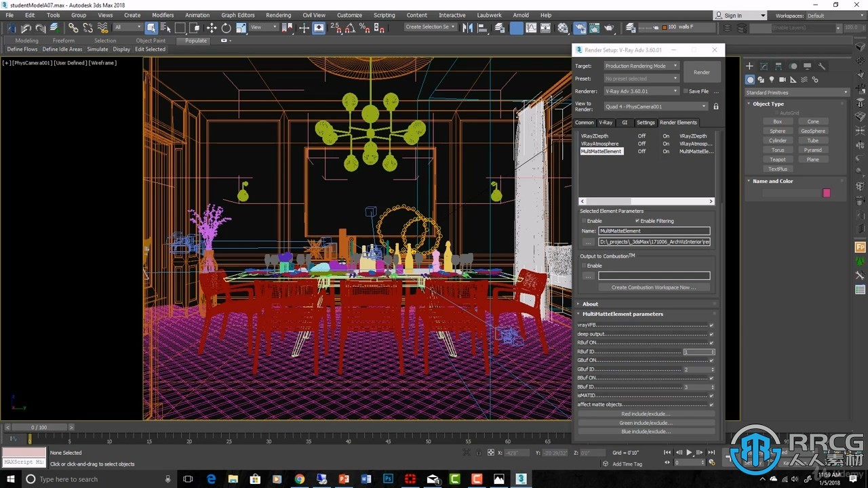Click the pink object color swatch
868x488 pixels.
pos(827,193)
